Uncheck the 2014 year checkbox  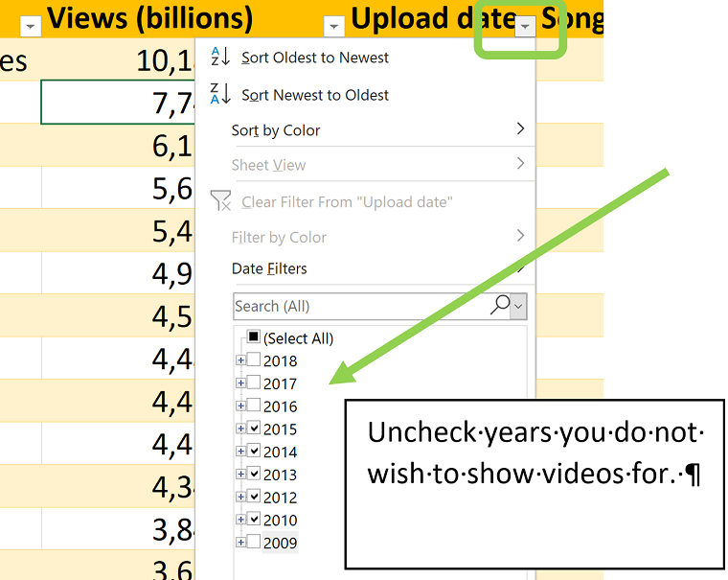[254, 450]
